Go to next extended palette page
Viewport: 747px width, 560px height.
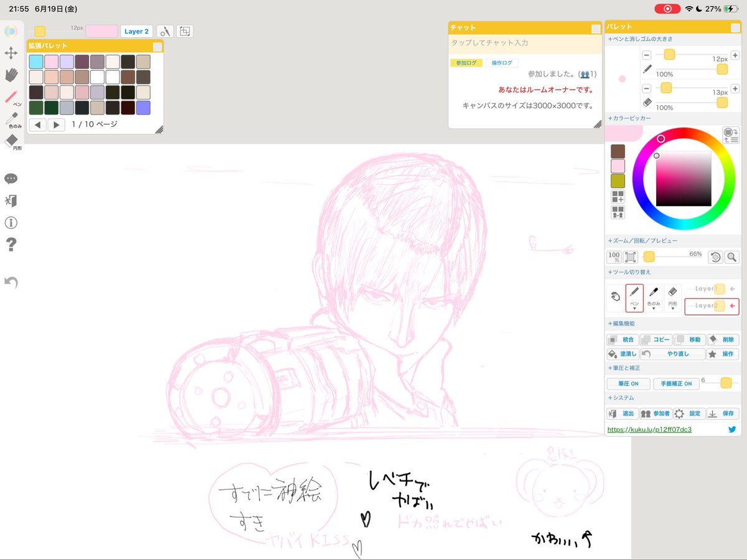tap(57, 125)
